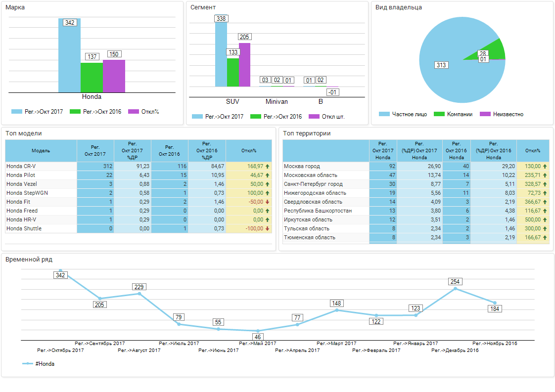Click the purple Неизвестно legend swatch
Image resolution: width=555 pixels, height=392 pixels.
pyautogui.click(x=485, y=114)
